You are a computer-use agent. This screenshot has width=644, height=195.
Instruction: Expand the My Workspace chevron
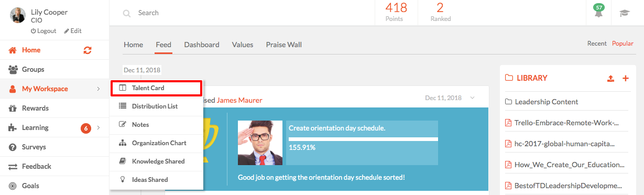pos(98,89)
